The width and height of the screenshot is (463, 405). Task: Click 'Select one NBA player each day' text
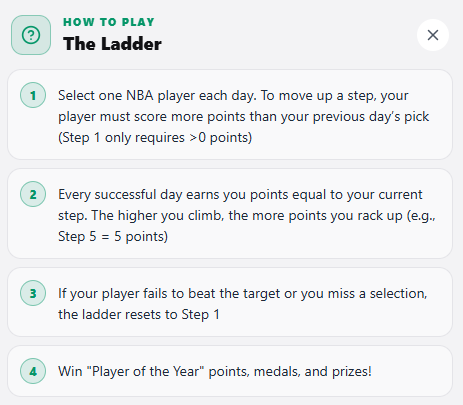[x=157, y=96]
